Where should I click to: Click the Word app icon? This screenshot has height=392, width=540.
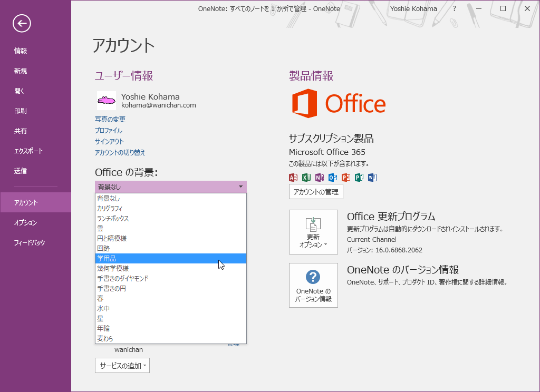click(x=372, y=178)
